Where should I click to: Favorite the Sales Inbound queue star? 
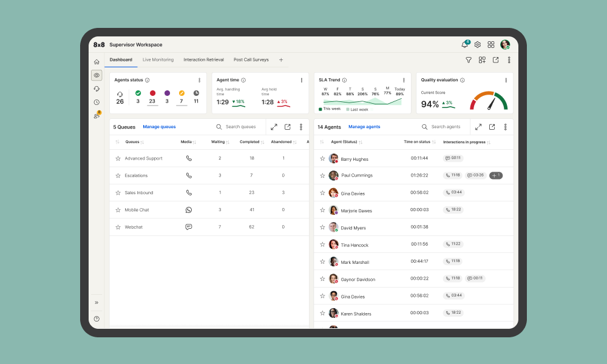118,193
